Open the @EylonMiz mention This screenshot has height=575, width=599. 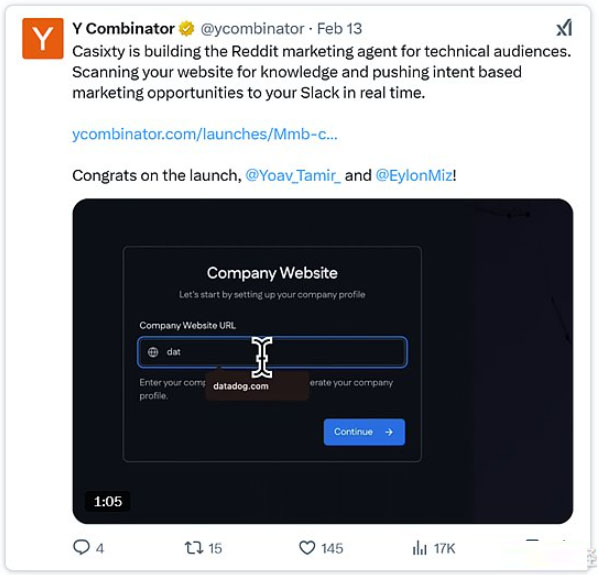tap(414, 175)
